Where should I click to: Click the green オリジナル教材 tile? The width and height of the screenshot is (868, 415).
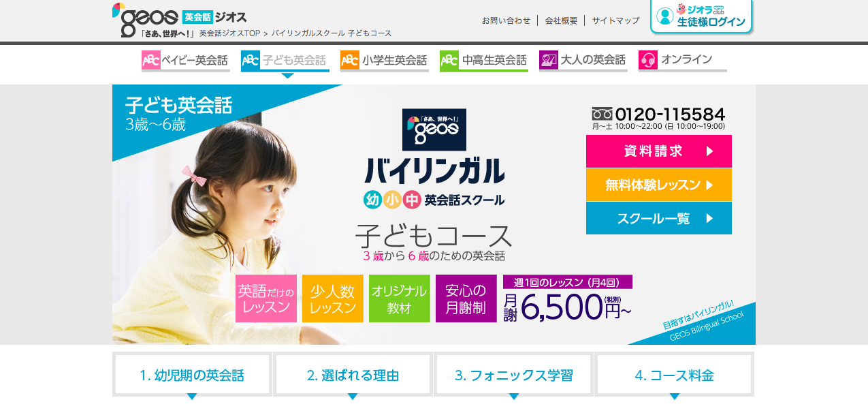point(400,298)
